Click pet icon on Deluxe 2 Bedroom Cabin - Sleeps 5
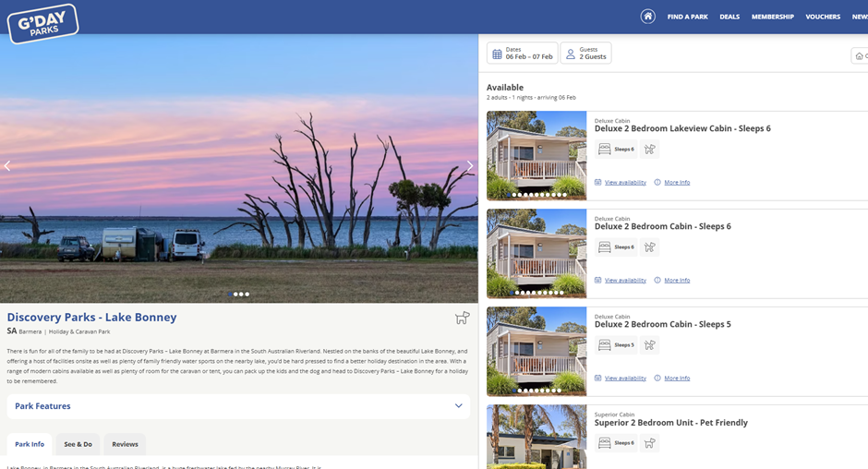The height and width of the screenshot is (469, 868). pyautogui.click(x=649, y=345)
